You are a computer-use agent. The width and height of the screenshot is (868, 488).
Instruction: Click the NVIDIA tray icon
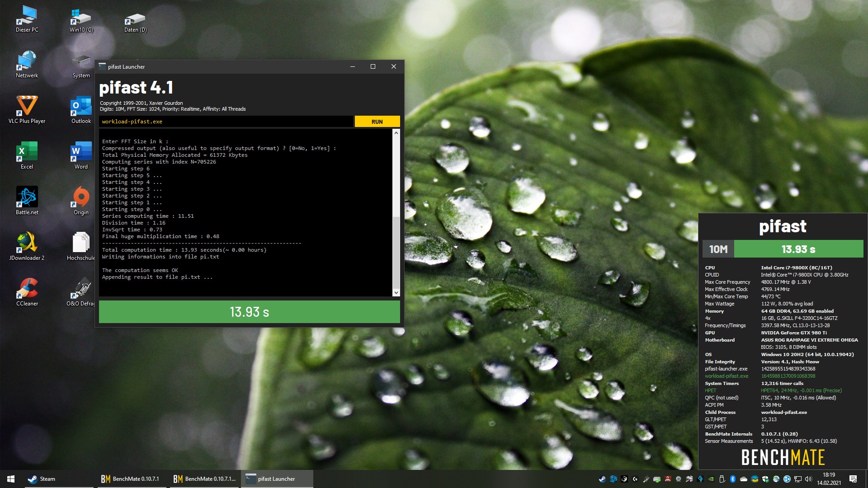711,479
